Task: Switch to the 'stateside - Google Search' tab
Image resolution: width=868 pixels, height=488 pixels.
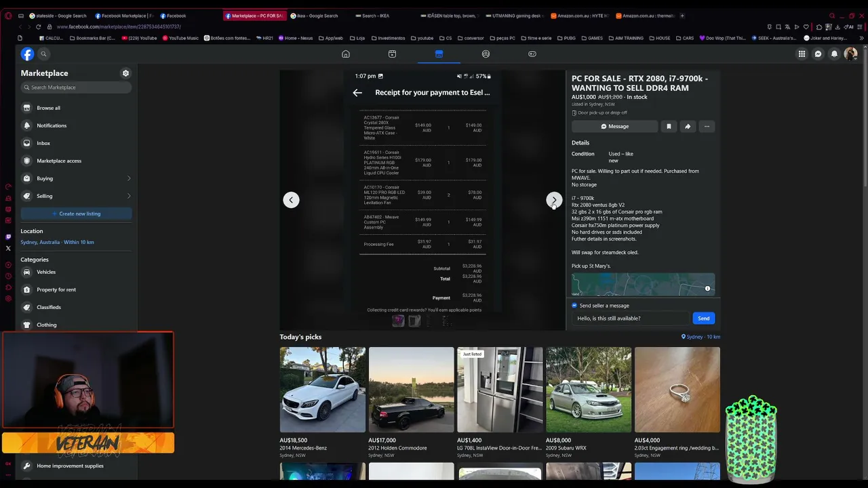Action: coord(58,16)
